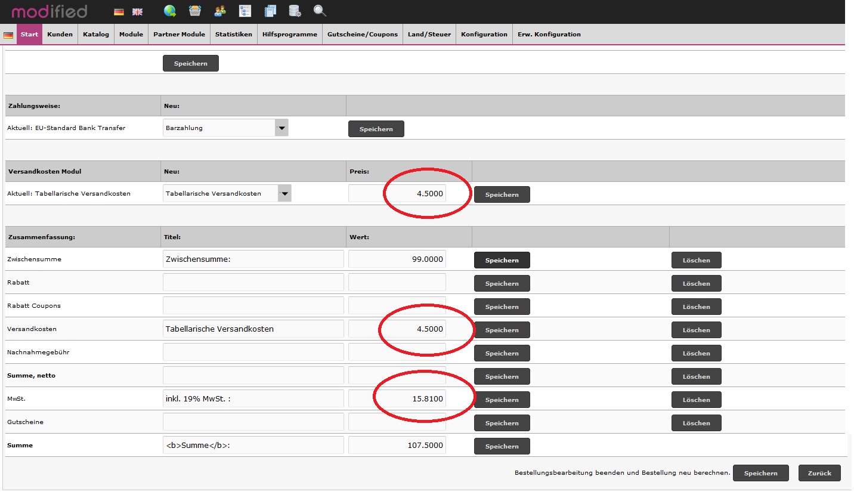The width and height of the screenshot is (854, 504).
Task: Switch language using the German flag icon
Action: 119,12
